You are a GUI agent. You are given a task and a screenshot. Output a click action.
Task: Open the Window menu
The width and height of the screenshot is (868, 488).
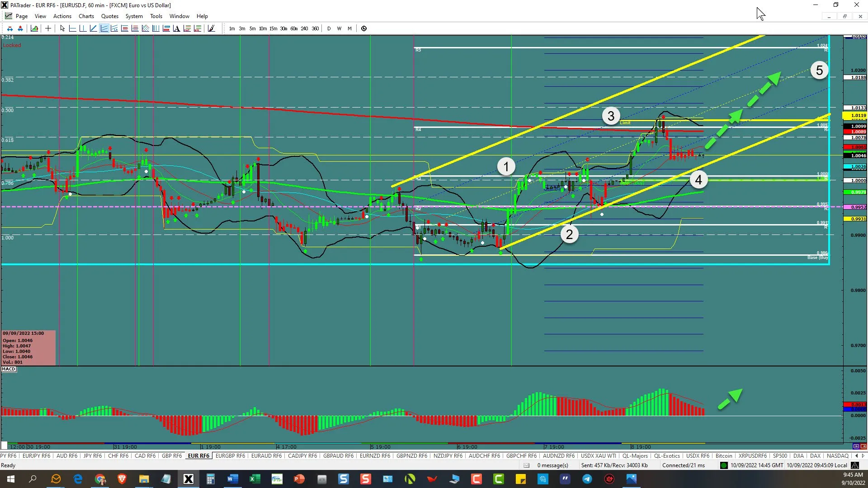pyautogui.click(x=179, y=16)
